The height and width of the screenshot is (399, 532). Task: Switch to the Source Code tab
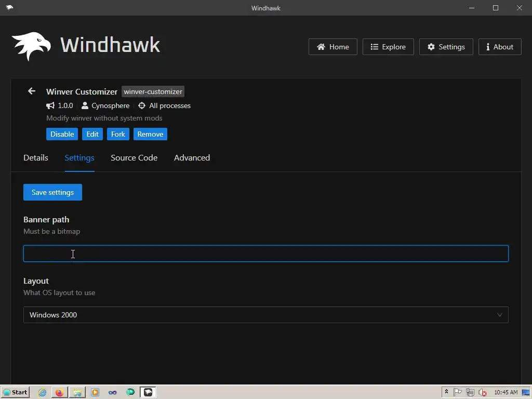tap(134, 158)
